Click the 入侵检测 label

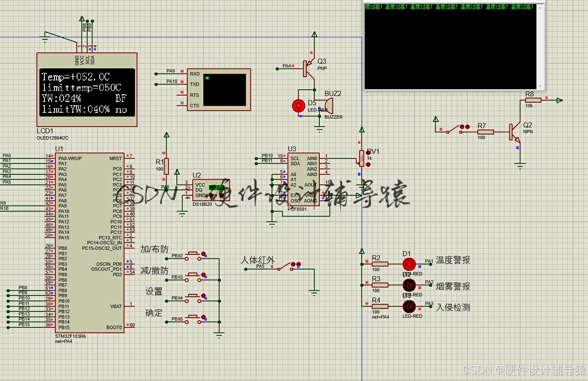click(x=453, y=307)
